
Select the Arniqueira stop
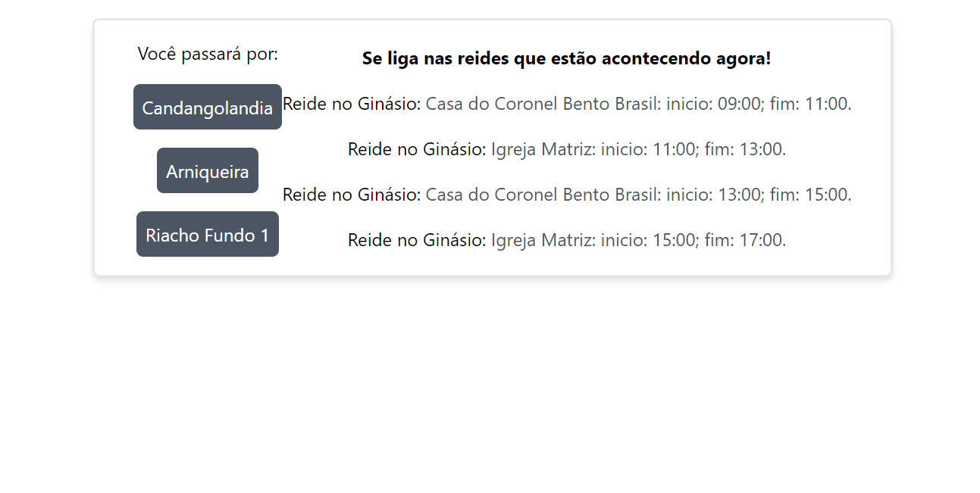click(207, 170)
